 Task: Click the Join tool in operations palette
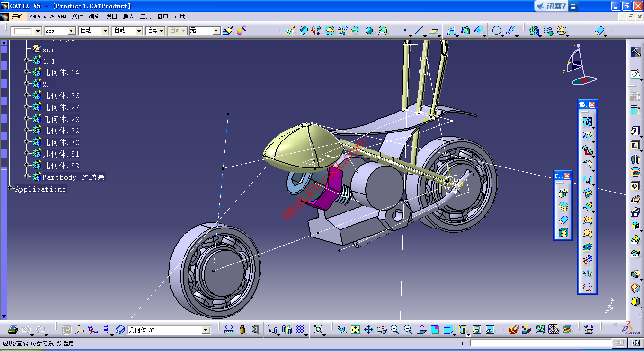tap(588, 122)
